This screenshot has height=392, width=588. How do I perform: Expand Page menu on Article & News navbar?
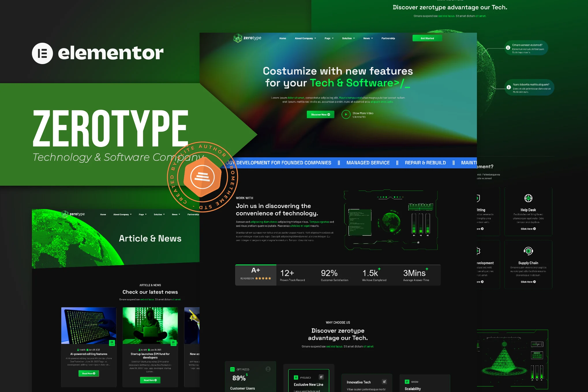[143, 214]
